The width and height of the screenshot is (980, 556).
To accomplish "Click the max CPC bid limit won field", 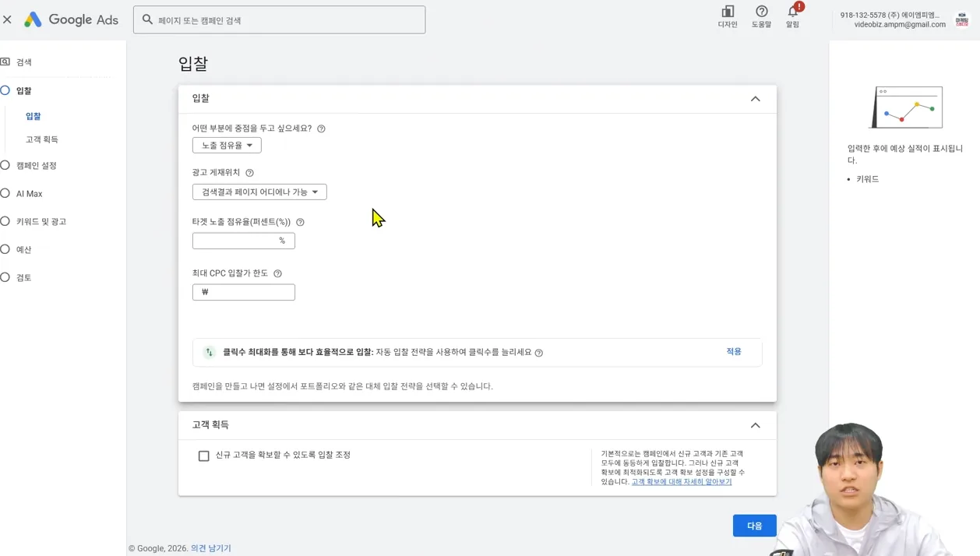I will click(x=244, y=292).
